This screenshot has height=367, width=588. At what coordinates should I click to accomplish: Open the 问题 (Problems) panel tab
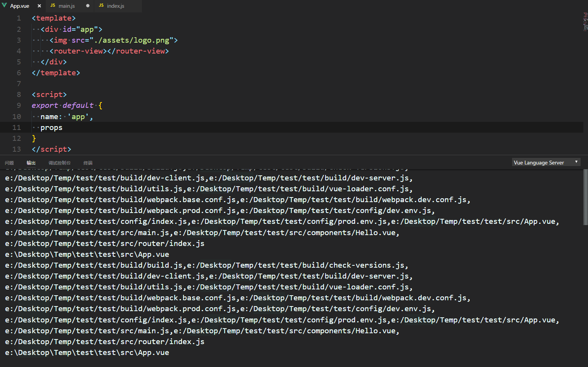(x=9, y=163)
